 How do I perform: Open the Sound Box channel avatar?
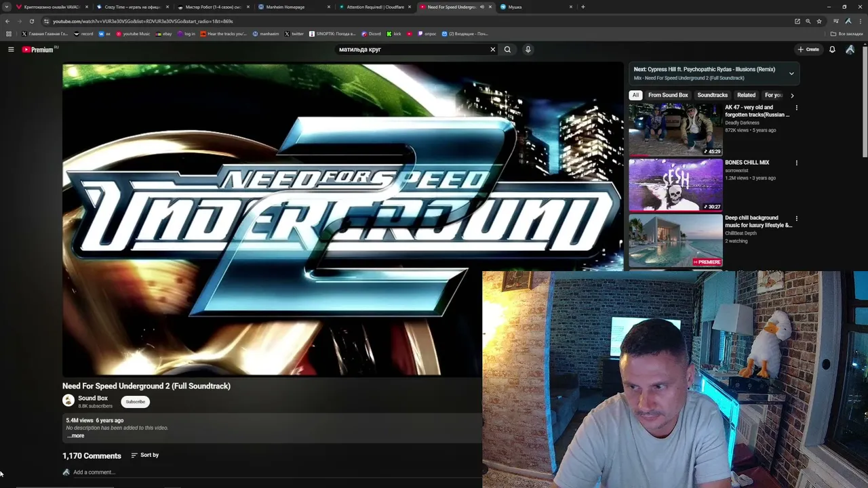[x=68, y=401]
